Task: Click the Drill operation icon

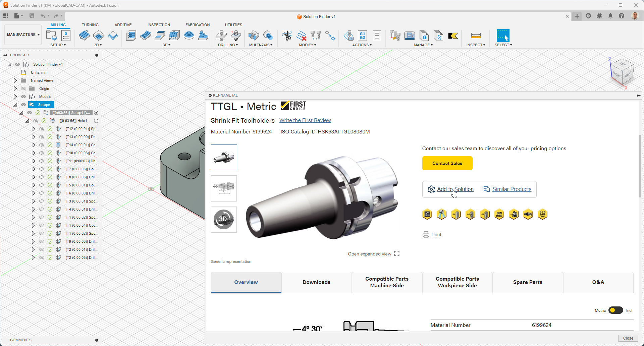Action: [x=221, y=36]
